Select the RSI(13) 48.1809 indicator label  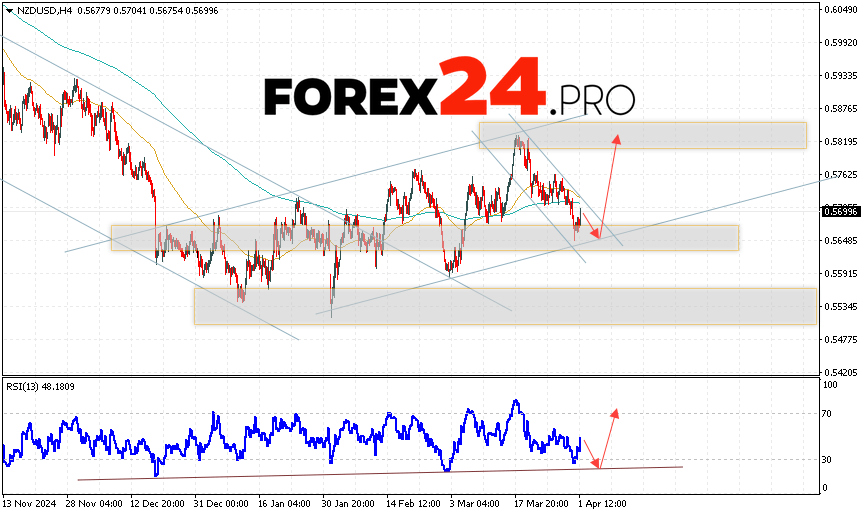pos(39,386)
